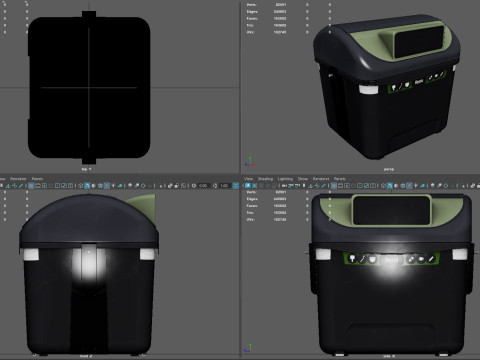Toggle film gate in front view toolbar
Screen dimensions: 480x360
(38, 186)
